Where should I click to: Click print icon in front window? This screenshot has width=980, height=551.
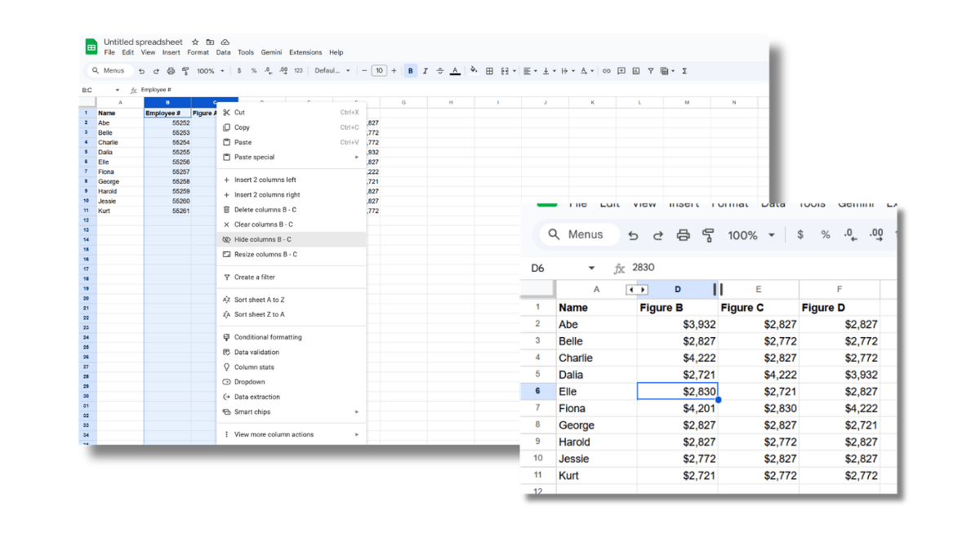click(x=684, y=235)
